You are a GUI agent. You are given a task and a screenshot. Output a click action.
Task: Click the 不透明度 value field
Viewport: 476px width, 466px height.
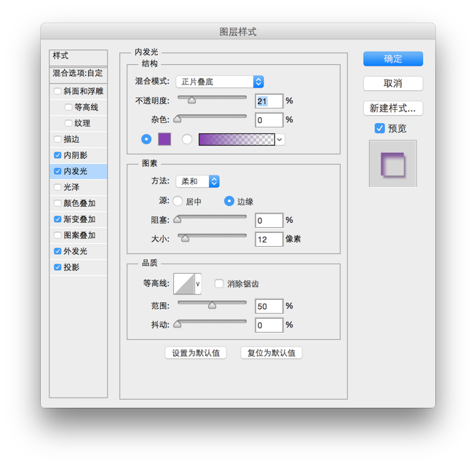[x=269, y=101]
